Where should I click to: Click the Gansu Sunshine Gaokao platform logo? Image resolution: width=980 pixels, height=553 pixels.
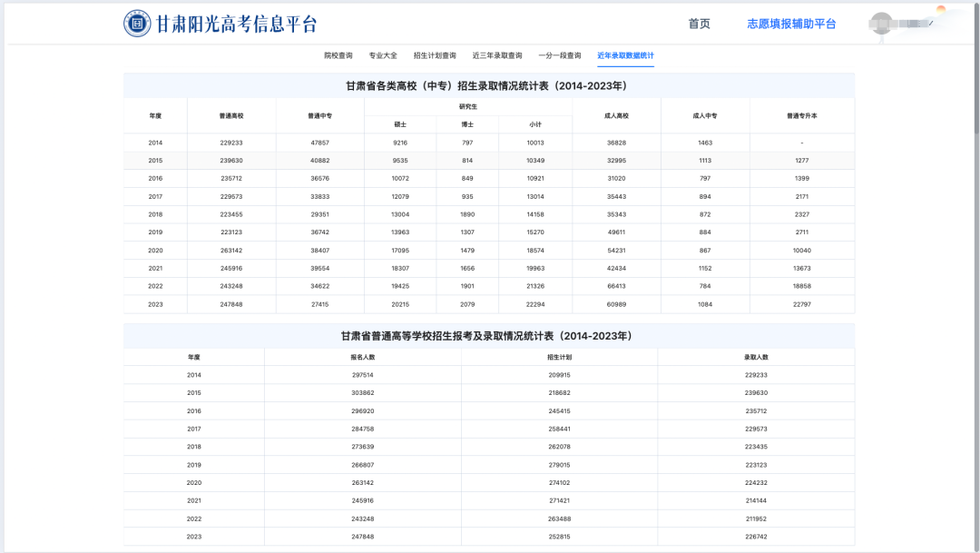[137, 24]
